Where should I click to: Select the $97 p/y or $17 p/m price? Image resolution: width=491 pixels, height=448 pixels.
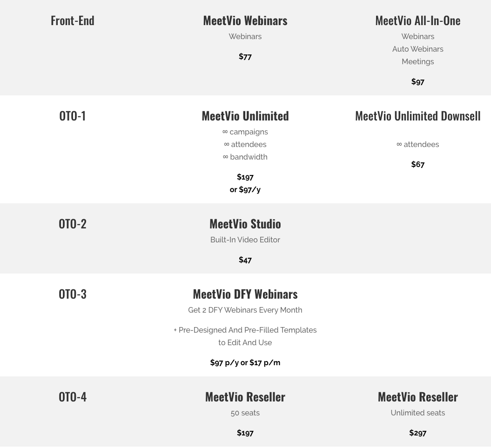[x=245, y=363]
